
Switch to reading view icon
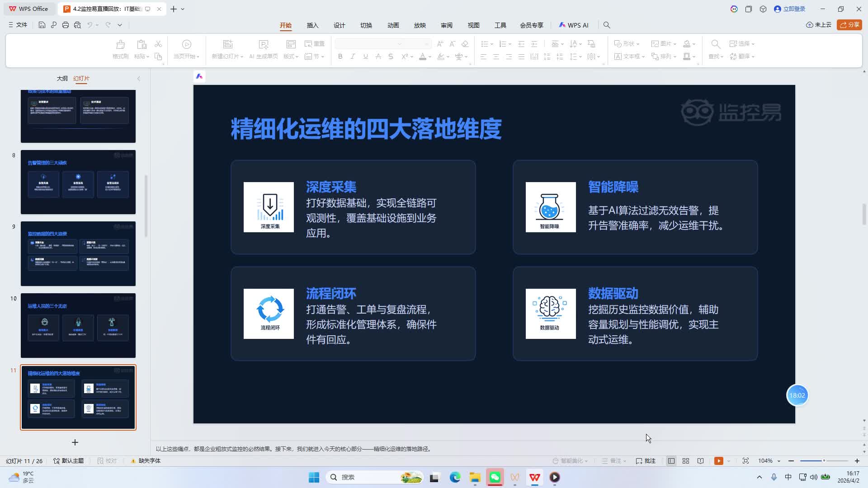(x=700, y=461)
